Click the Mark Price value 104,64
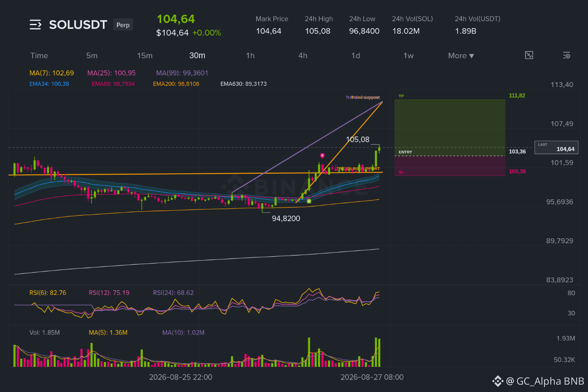The image size is (588, 392). coord(269,31)
